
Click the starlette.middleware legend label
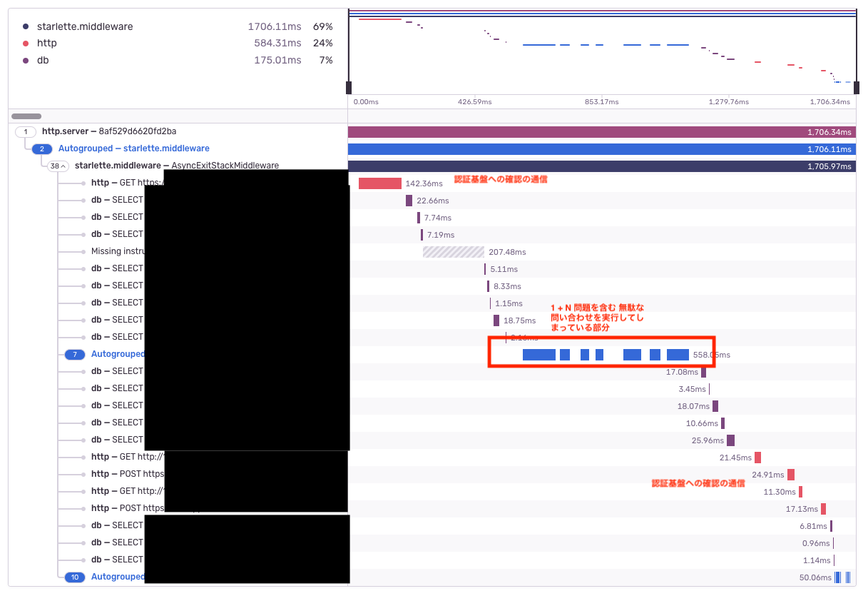tap(85, 26)
